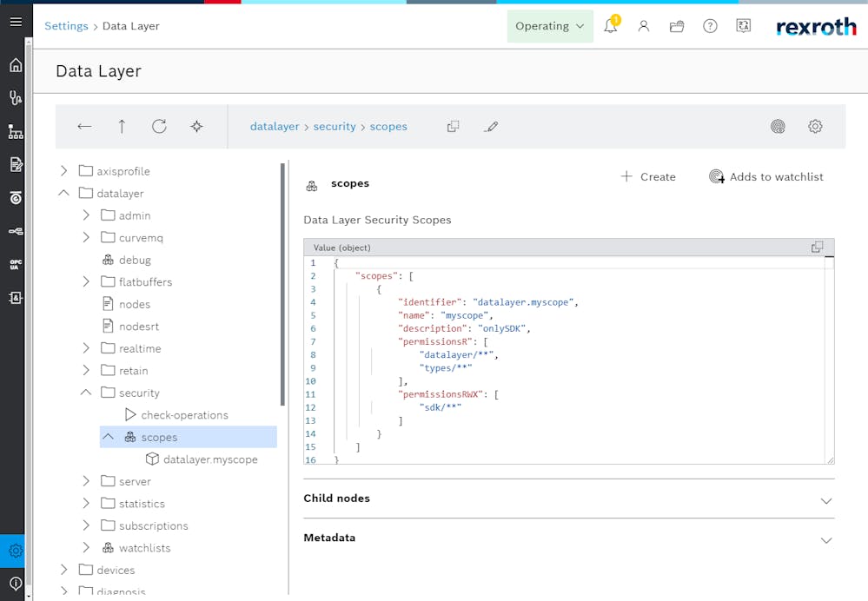868x601 pixels.
Task: Click Adds to watchlist button
Action: pos(765,176)
